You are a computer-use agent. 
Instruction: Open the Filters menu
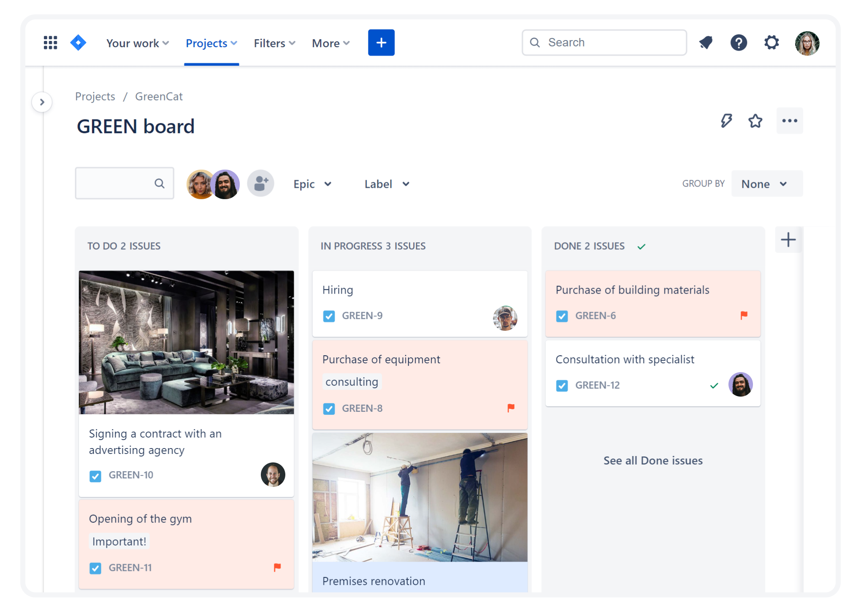point(274,43)
